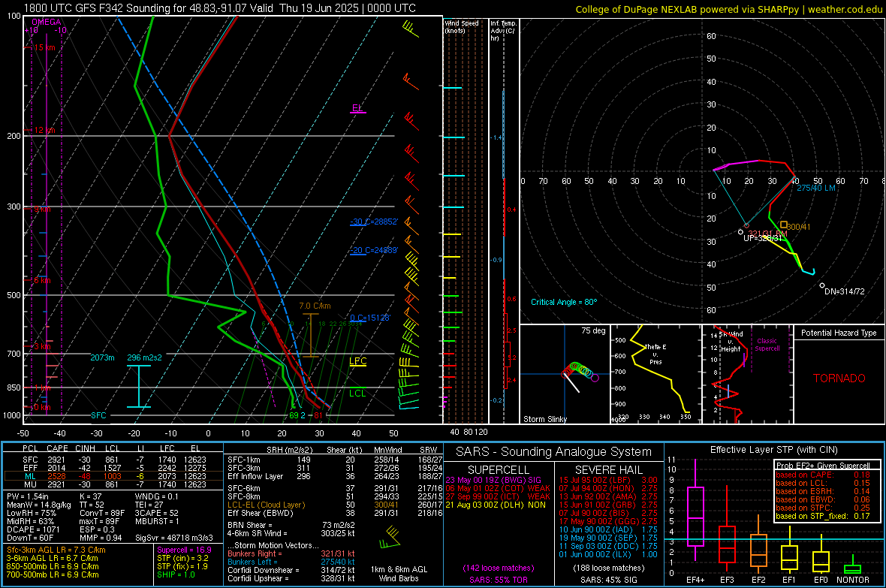The image size is (886, 588).
Task: Click the '15 km' height marker
Action: click(44, 47)
